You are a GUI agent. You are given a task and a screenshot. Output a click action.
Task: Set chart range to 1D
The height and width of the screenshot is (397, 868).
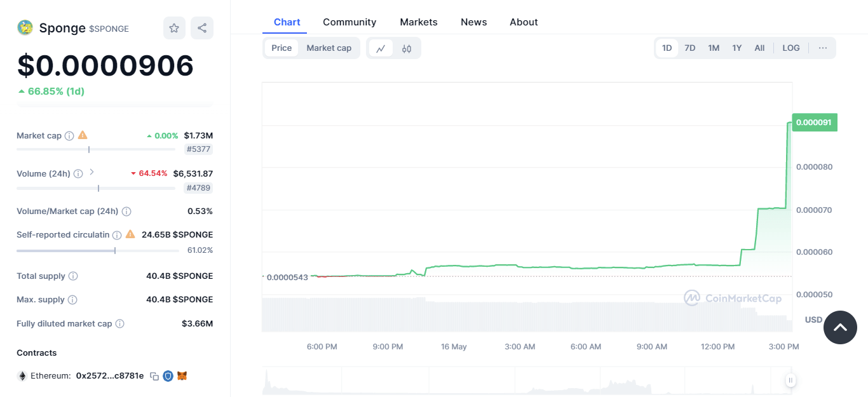click(667, 48)
